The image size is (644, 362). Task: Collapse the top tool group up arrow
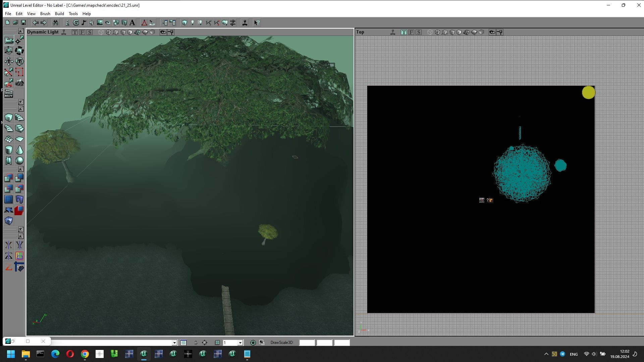pyautogui.click(x=21, y=31)
